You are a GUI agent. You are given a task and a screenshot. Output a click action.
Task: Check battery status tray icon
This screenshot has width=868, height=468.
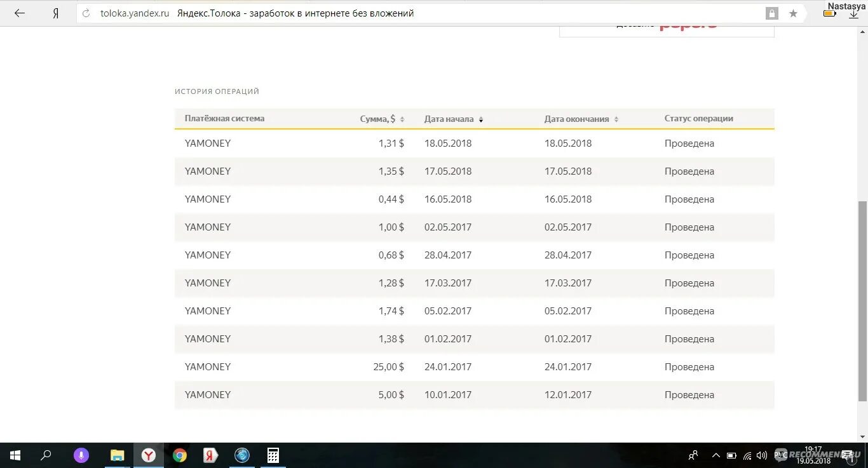pyautogui.click(x=731, y=455)
